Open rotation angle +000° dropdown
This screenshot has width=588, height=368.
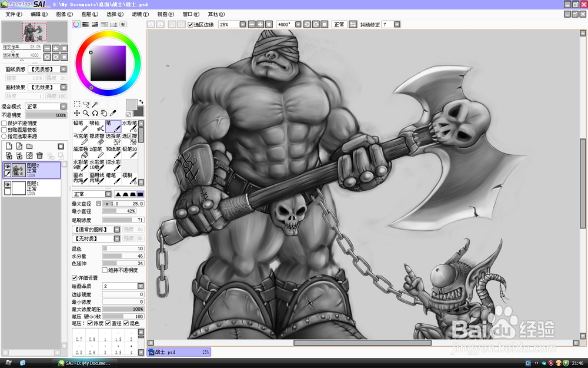click(298, 24)
